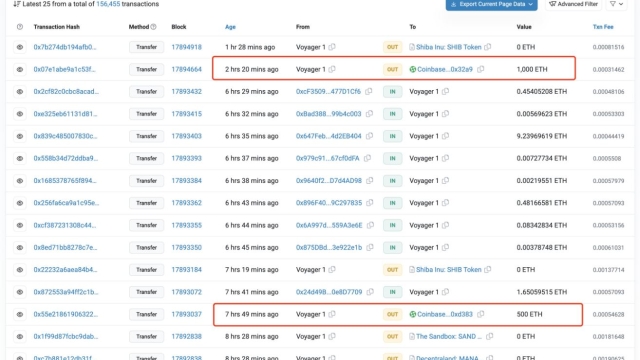Open Advanced Filter
The image size is (640, 360).
pyautogui.click(x=573, y=4)
